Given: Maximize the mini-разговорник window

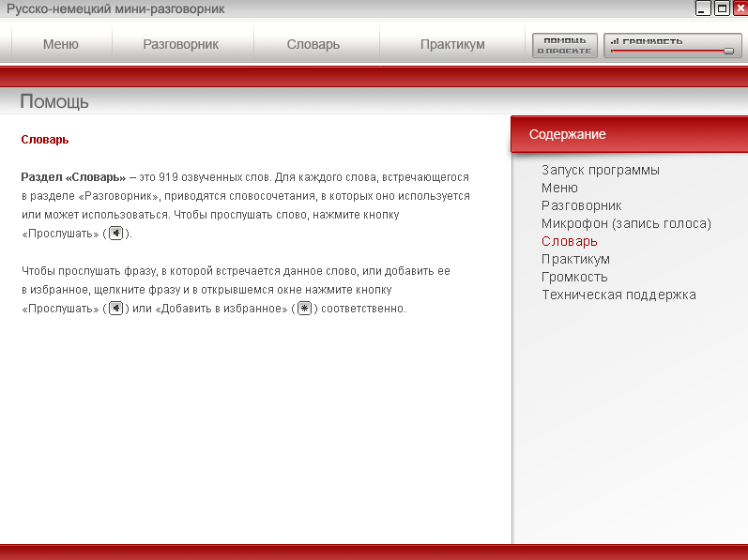Looking at the screenshot, I should [x=723, y=8].
